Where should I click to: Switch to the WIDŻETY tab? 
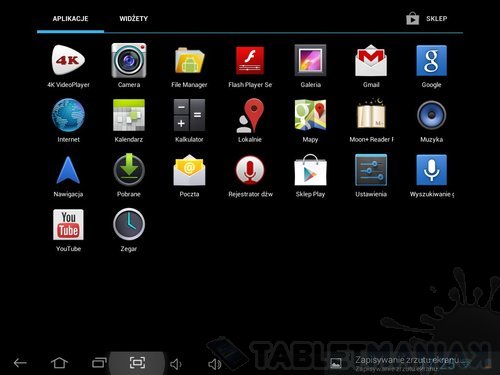(134, 19)
